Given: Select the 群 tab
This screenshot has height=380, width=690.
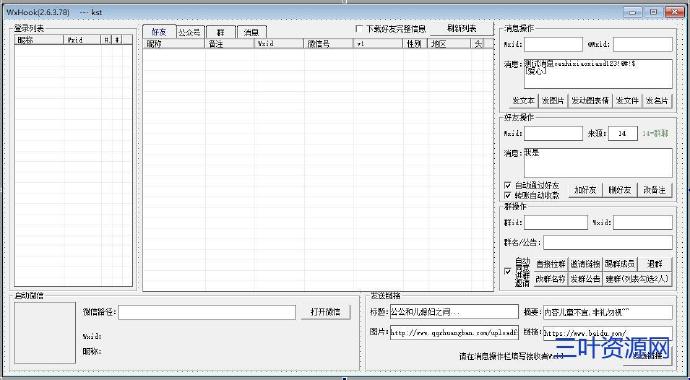Looking at the screenshot, I should (x=220, y=33).
